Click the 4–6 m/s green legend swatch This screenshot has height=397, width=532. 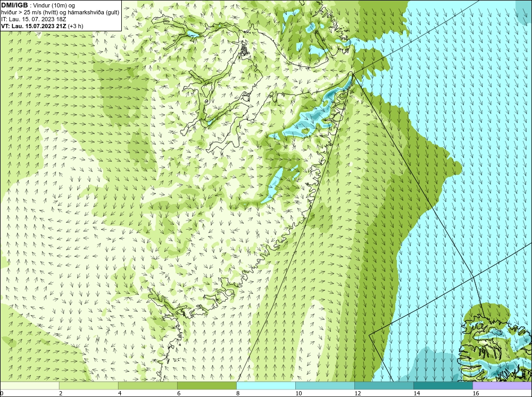148,385
